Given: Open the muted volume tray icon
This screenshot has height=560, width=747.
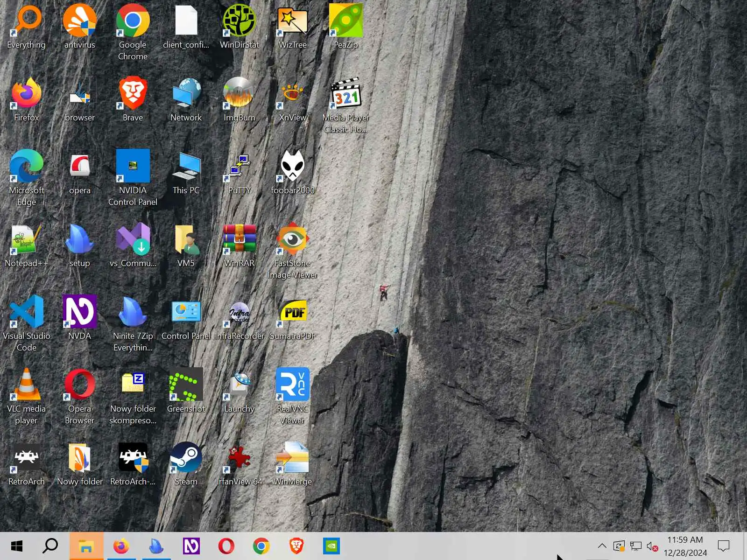Looking at the screenshot, I should click(653, 546).
